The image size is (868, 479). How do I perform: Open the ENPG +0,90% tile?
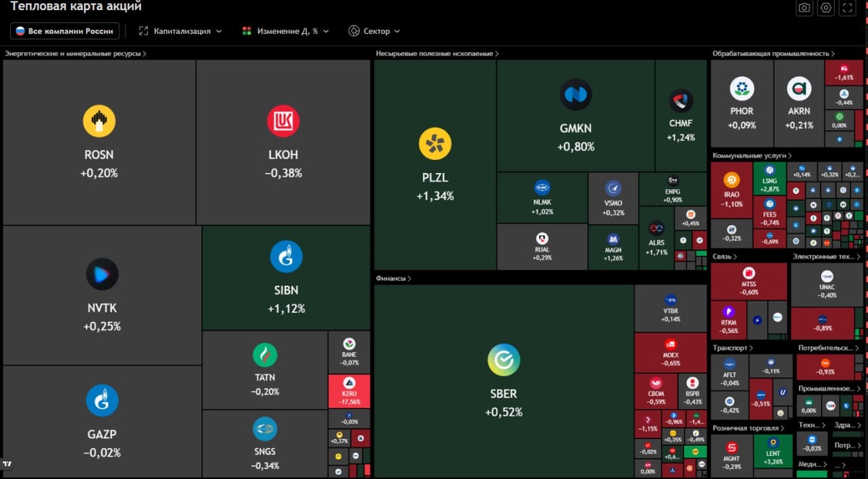coord(673,190)
